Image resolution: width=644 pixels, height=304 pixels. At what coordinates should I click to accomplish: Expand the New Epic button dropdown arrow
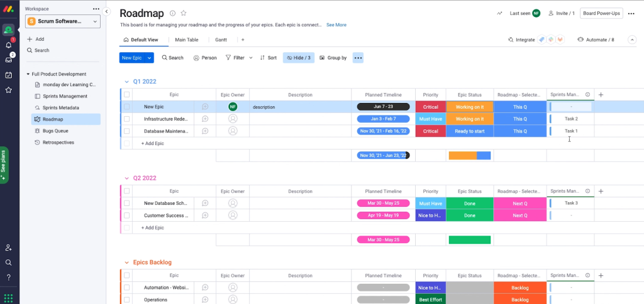click(150, 58)
